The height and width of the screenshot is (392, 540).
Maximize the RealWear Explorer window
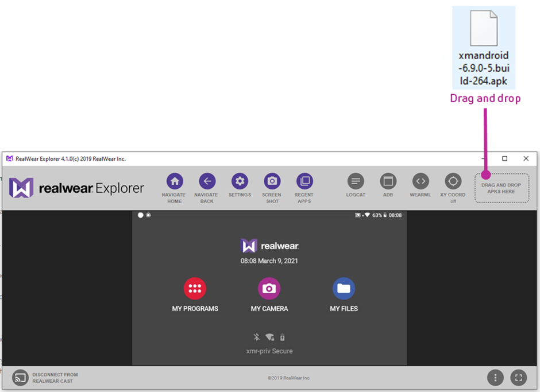tap(504, 158)
